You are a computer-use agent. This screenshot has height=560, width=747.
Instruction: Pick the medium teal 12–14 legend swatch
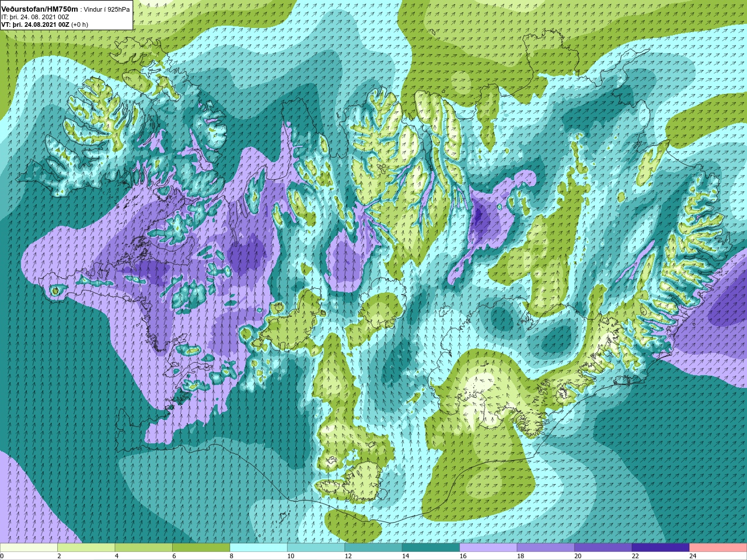coord(373,548)
